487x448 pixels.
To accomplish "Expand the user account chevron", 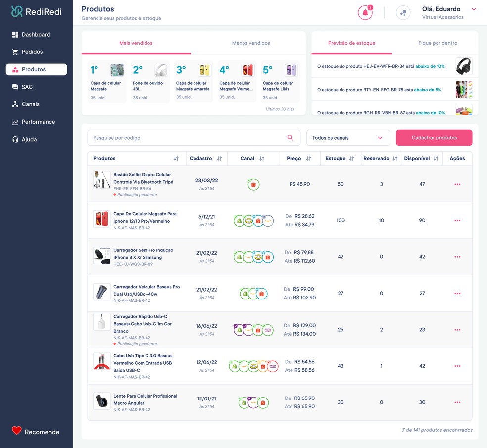I will (474, 9).
